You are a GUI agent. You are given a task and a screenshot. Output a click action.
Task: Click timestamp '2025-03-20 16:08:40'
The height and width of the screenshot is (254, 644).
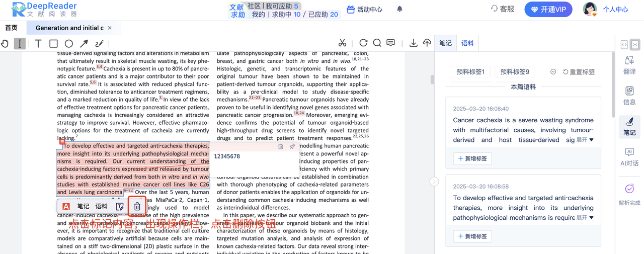click(x=480, y=109)
